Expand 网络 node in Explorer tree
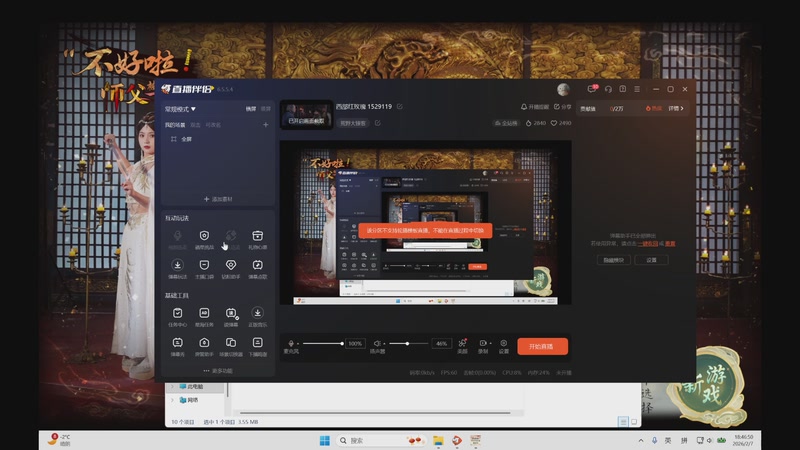 click(x=172, y=400)
